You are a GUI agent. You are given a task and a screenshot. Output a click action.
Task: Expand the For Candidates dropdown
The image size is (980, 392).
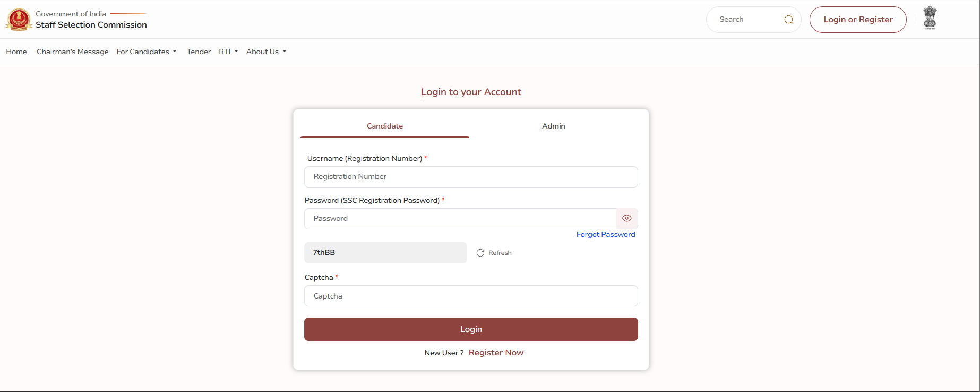tap(147, 52)
